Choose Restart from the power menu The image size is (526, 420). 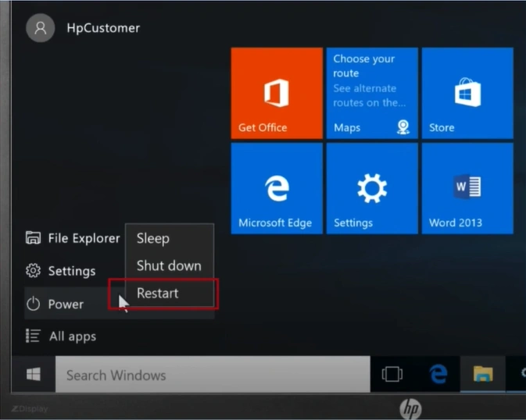tap(170, 294)
